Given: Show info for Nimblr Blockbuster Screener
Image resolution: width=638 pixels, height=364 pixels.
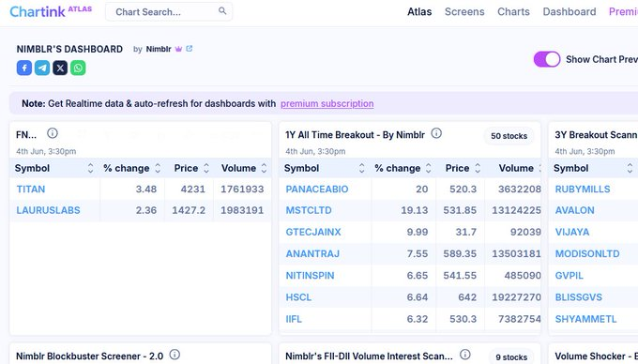Looking at the screenshot, I should pos(175,355).
